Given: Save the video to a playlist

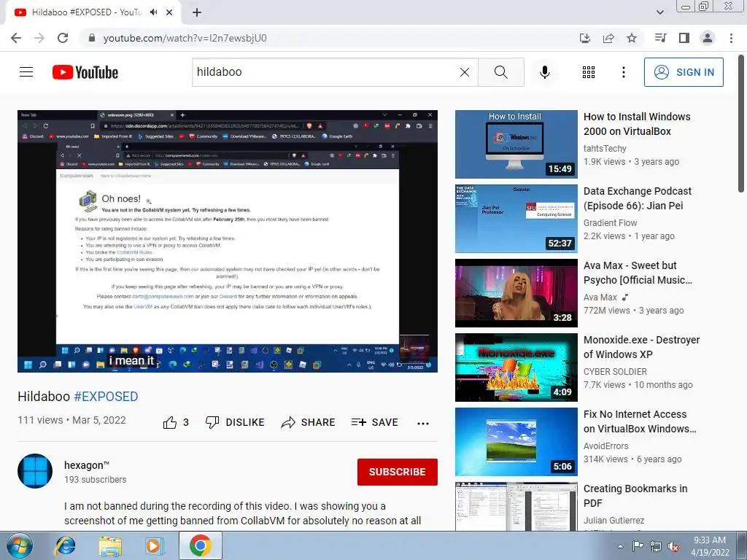Looking at the screenshot, I should [x=374, y=422].
